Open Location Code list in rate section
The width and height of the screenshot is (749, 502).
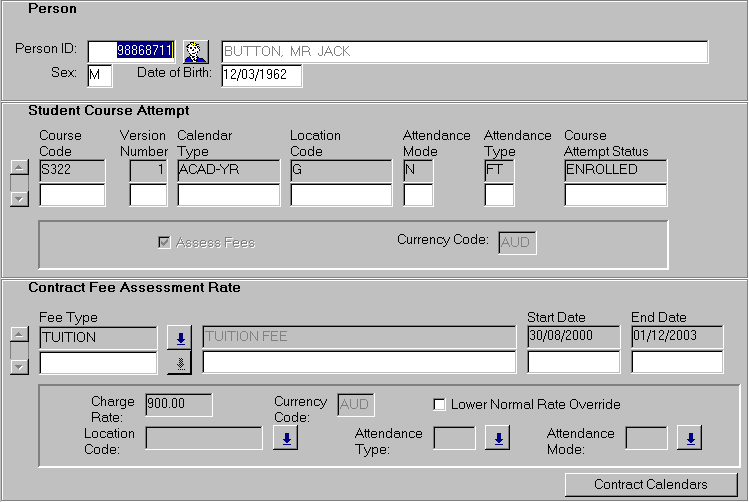tap(285, 438)
